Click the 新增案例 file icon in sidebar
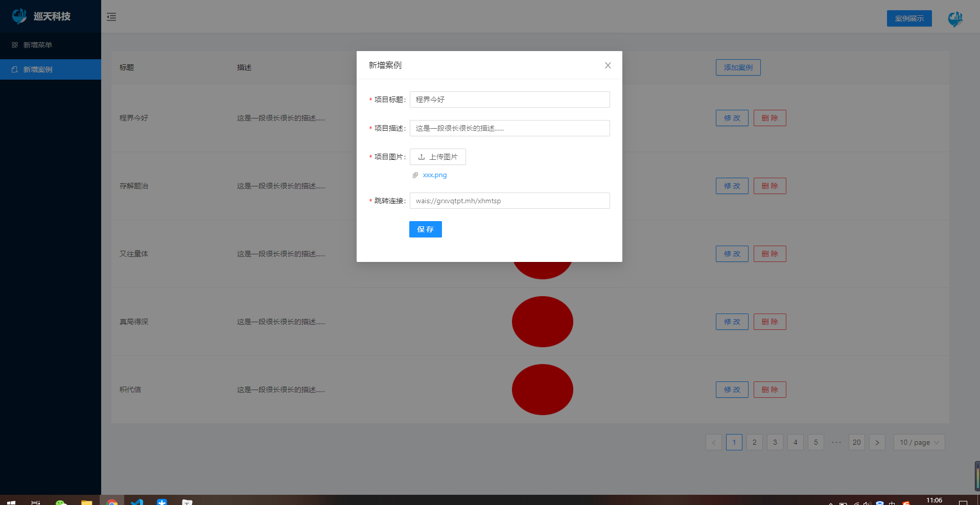The image size is (980, 505). tap(15, 69)
